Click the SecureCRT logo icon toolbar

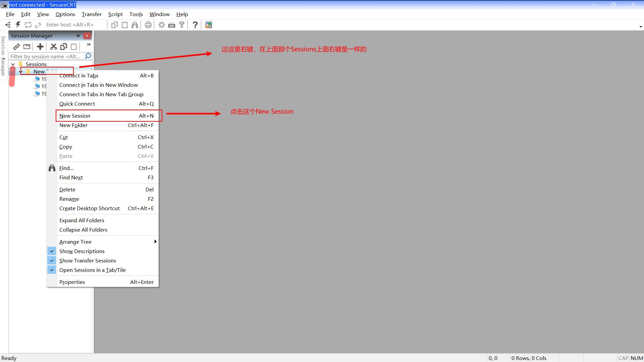tap(208, 24)
